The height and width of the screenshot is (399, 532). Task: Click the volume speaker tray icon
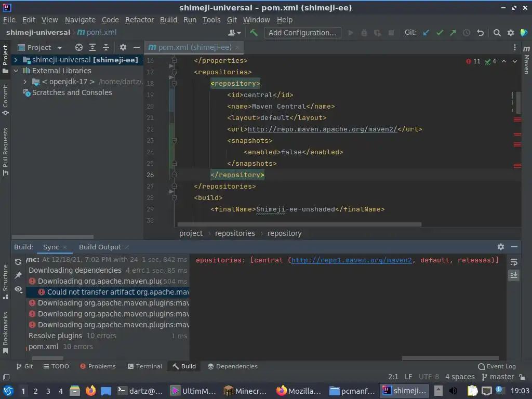453,391
